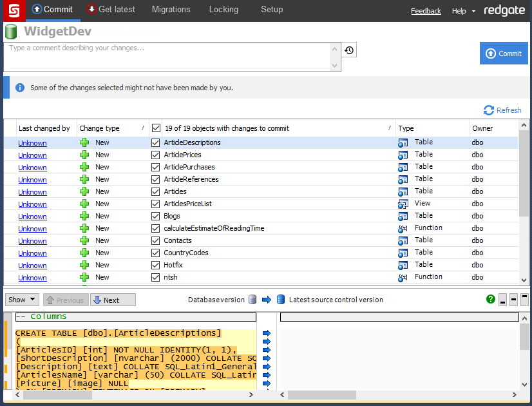
Task: Click the comment history clock icon
Action: 348,50
